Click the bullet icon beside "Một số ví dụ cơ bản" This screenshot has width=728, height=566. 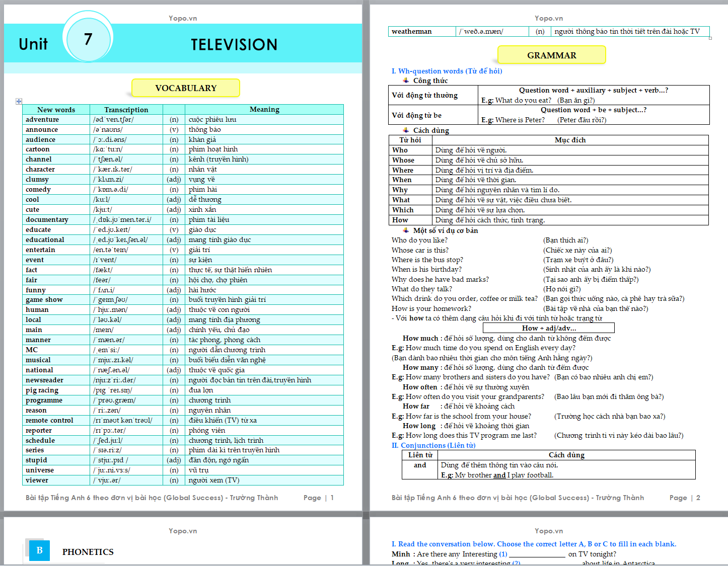pyautogui.click(x=406, y=230)
